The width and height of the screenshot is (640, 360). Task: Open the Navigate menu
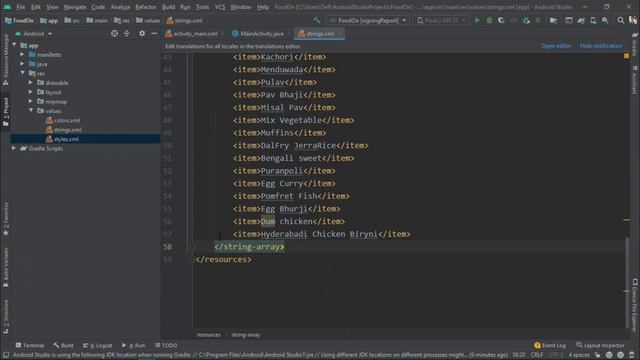pos(75,7)
